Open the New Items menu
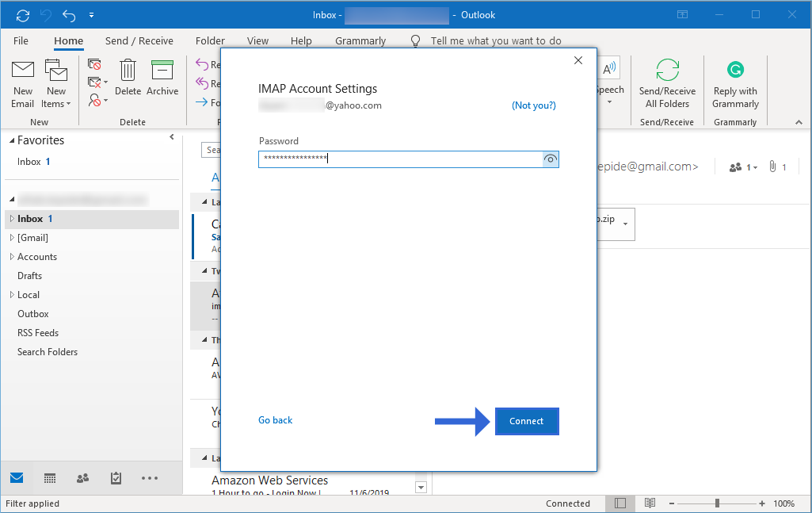Screen dimensions: 812x513 pyautogui.click(x=56, y=83)
